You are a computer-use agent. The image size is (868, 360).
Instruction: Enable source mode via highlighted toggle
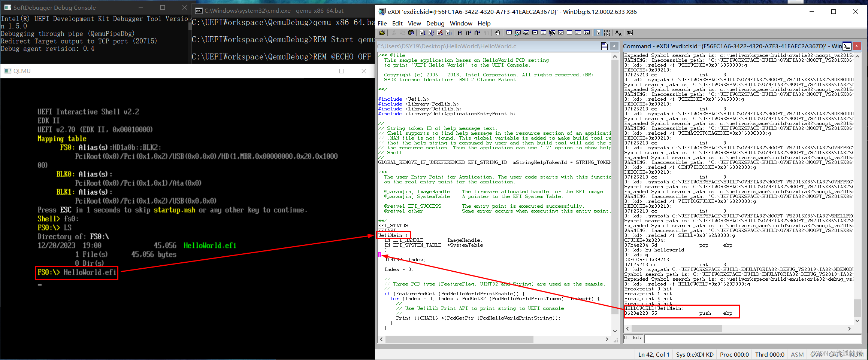[x=599, y=33]
